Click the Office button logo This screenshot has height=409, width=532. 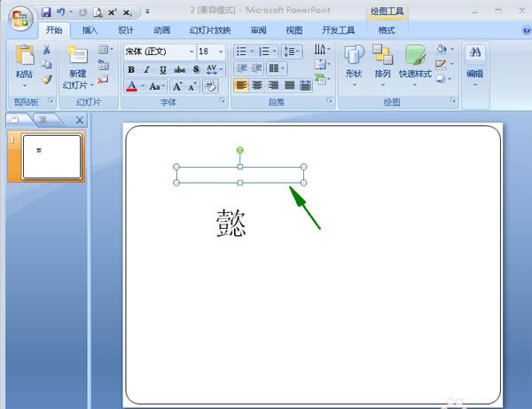pyautogui.click(x=17, y=18)
